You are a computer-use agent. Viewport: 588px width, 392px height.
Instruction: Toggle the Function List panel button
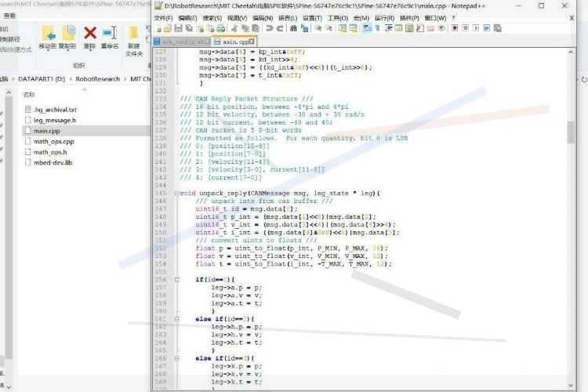tap(420, 28)
